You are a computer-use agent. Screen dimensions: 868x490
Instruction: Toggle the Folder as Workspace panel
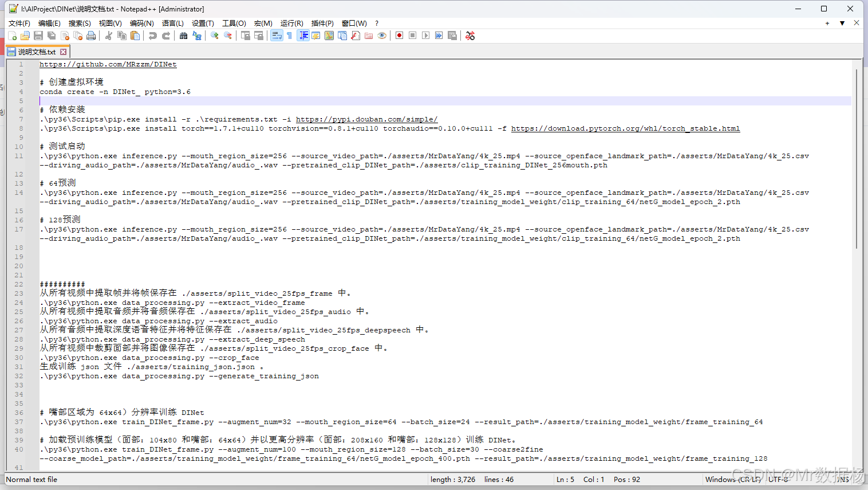(x=369, y=36)
